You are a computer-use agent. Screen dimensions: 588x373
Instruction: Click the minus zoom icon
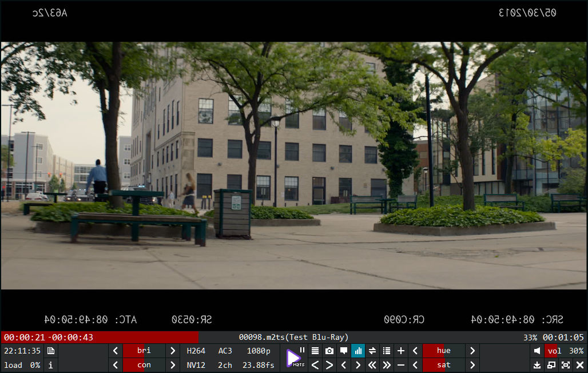click(x=401, y=365)
